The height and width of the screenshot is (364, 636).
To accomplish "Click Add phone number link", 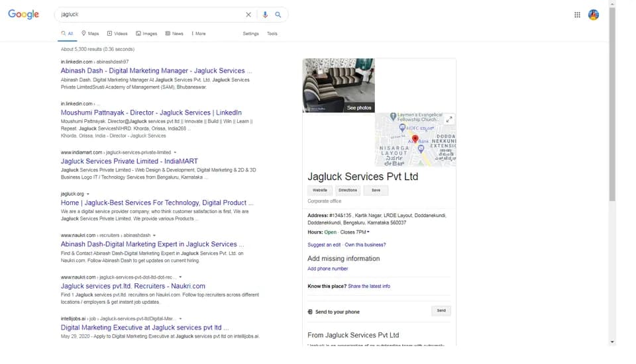I will [328, 269].
